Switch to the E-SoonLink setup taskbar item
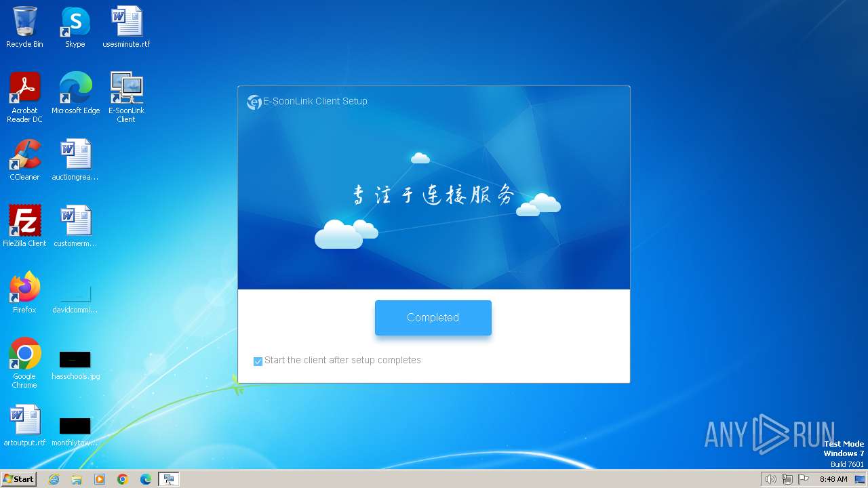This screenshot has height=488, width=868. click(x=169, y=479)
